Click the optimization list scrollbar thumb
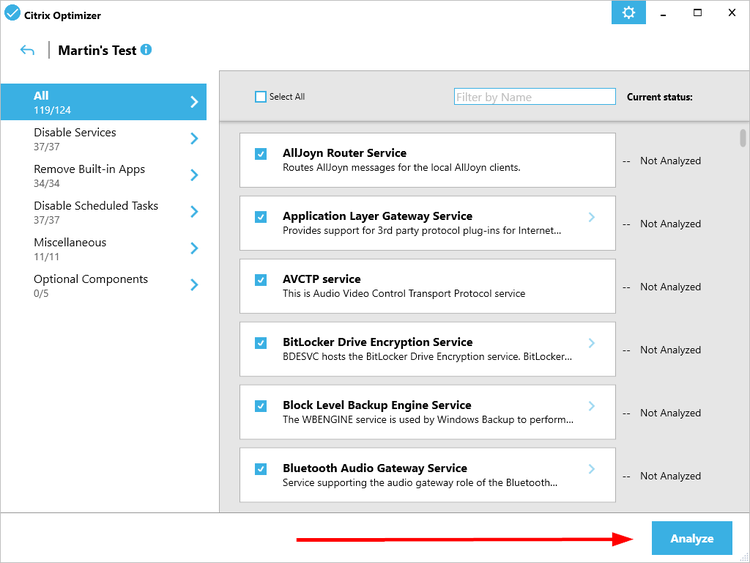 (x=742, y=138)
